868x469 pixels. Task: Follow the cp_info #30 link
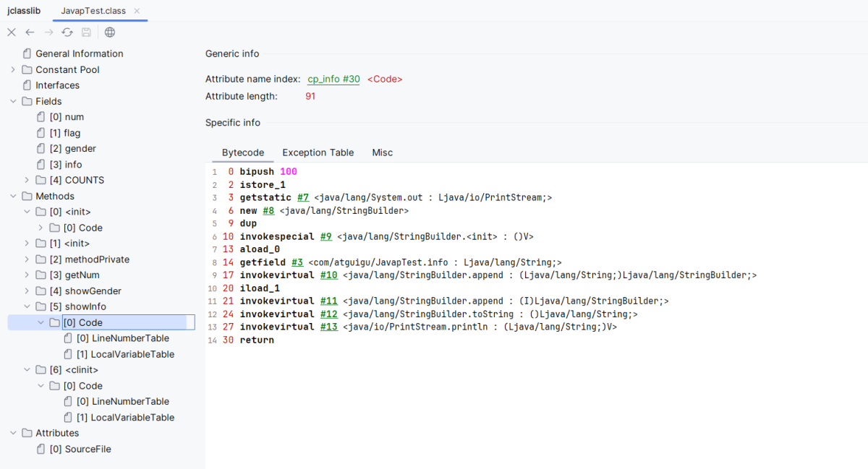tap(333, 79)
